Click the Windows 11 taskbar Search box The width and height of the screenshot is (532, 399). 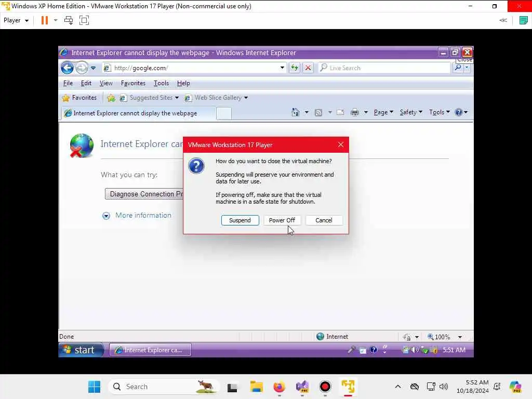(x=164, y=387)
